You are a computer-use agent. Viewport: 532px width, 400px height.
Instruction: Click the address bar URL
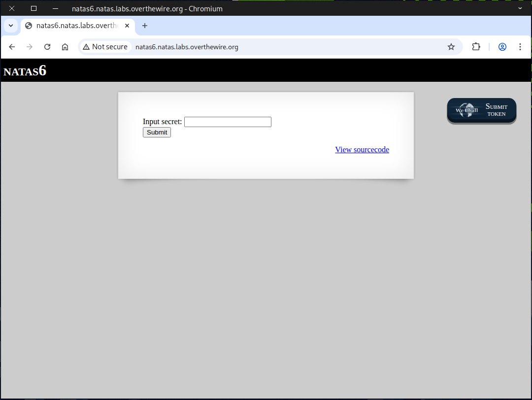pyautogui.click(x=187, y=47)
